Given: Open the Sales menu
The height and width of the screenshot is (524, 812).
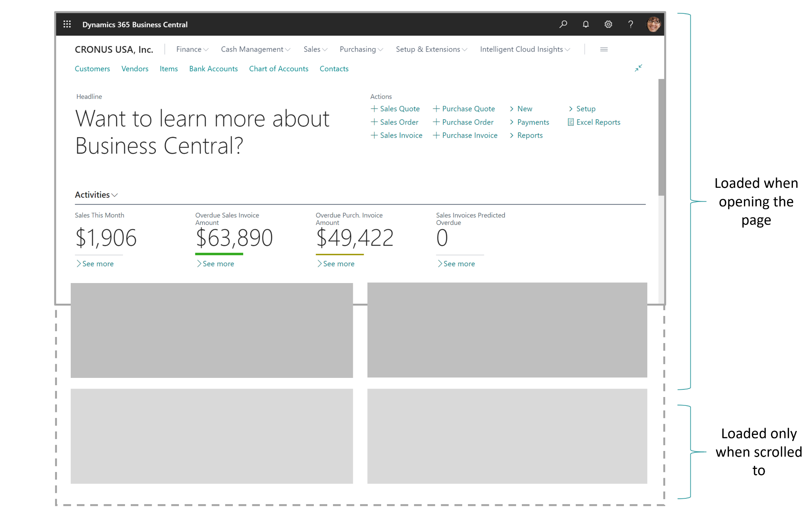Looking at the screenshot, I should [x=314, y=49].
